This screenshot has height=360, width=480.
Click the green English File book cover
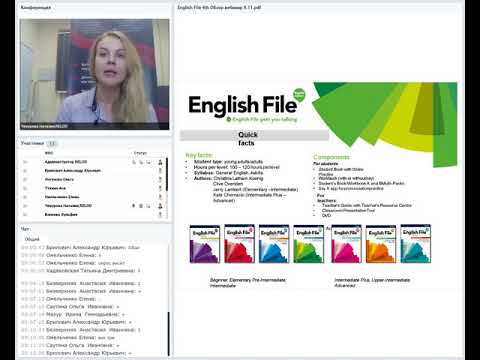(x=309, y=244)
